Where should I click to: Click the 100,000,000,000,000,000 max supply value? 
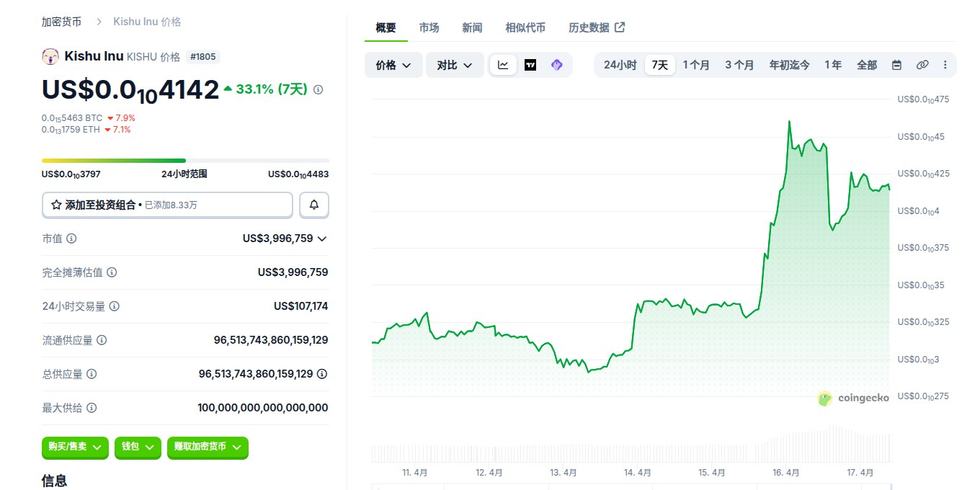[263, 408]
